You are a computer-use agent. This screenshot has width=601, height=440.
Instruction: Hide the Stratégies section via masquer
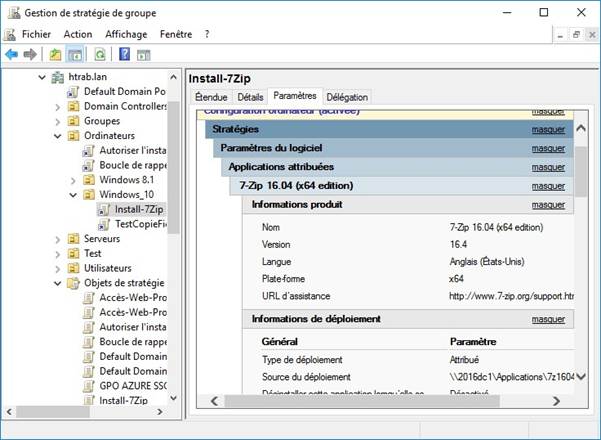548,130
